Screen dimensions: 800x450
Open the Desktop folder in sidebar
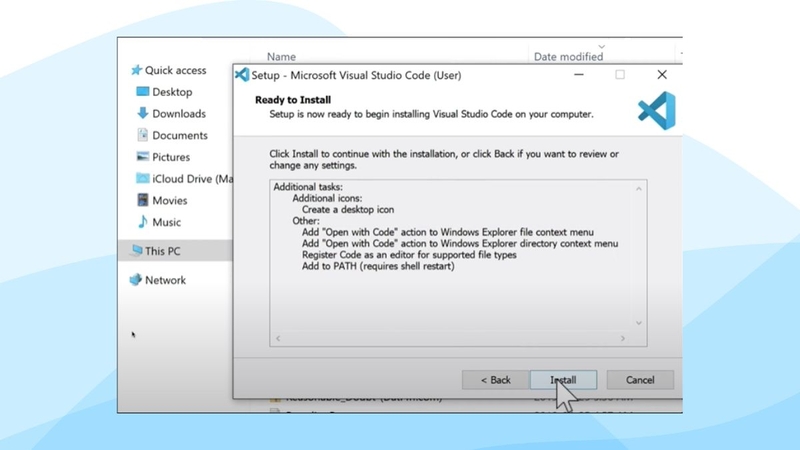pyautogui.click(x=172, y=92)
